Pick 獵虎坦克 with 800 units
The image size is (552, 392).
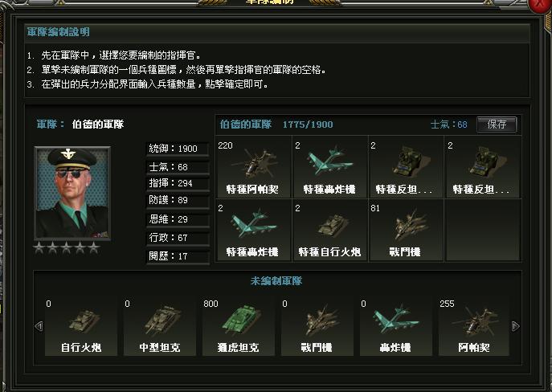point(239,326)
